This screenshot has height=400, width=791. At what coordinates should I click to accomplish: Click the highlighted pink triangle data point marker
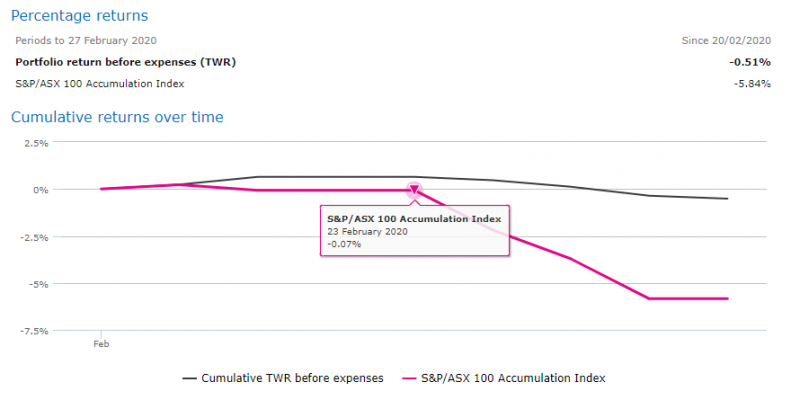click(x=414, y=189)
